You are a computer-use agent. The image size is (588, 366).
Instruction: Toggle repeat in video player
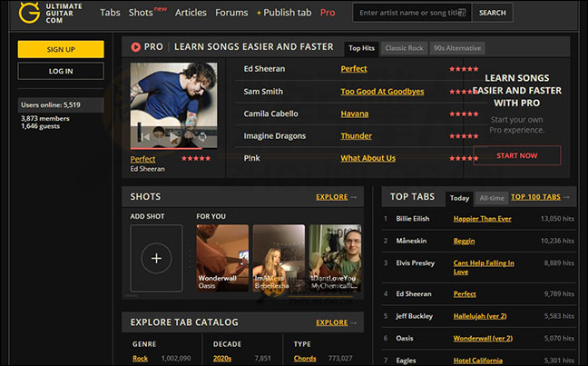pos(202,137)
